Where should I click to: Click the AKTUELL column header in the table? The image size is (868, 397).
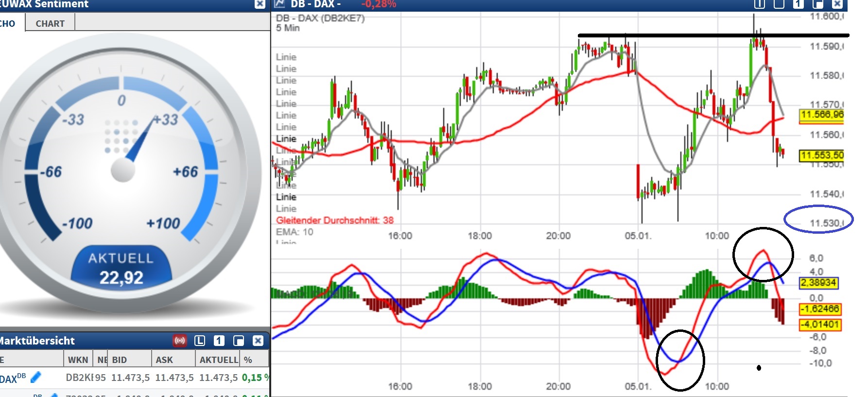click(x=219, y=360)
